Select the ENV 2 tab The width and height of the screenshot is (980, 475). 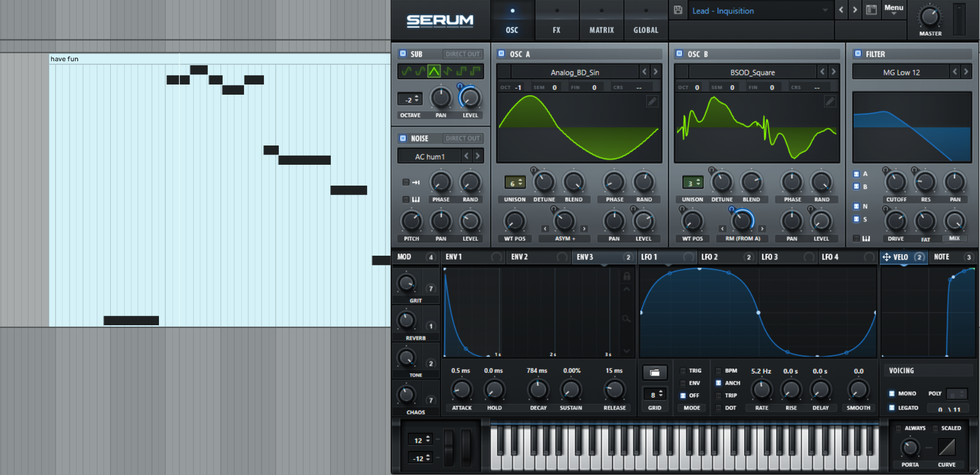point(538,257)
